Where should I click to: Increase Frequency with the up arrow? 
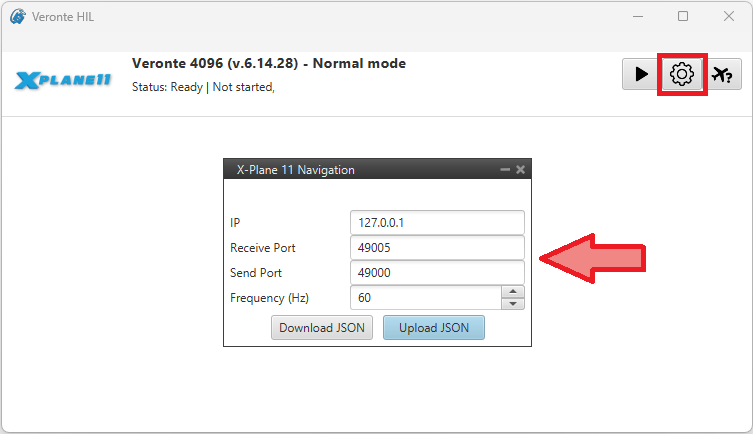click(512, 292)
